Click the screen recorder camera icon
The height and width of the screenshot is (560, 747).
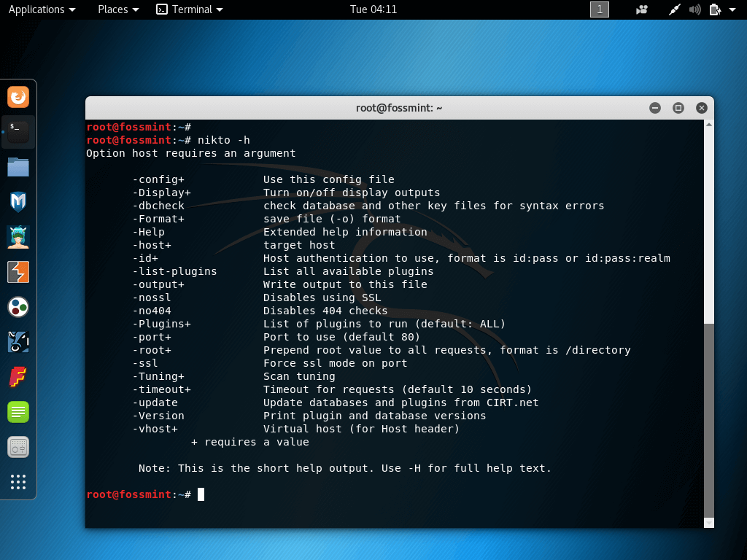click(x=642, y=9)
